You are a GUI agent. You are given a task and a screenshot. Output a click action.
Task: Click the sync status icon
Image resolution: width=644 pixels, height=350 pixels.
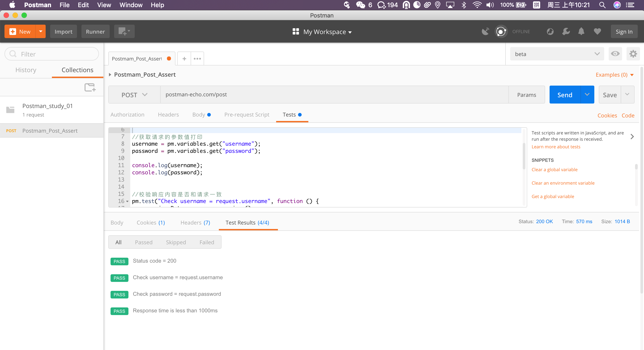click(x=501, y=32)
